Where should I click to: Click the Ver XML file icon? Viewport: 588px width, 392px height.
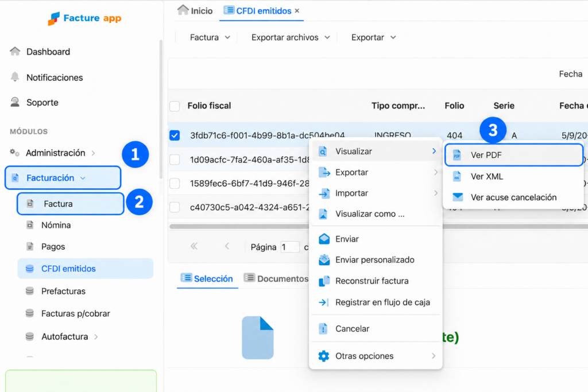(x=457, y=176)
